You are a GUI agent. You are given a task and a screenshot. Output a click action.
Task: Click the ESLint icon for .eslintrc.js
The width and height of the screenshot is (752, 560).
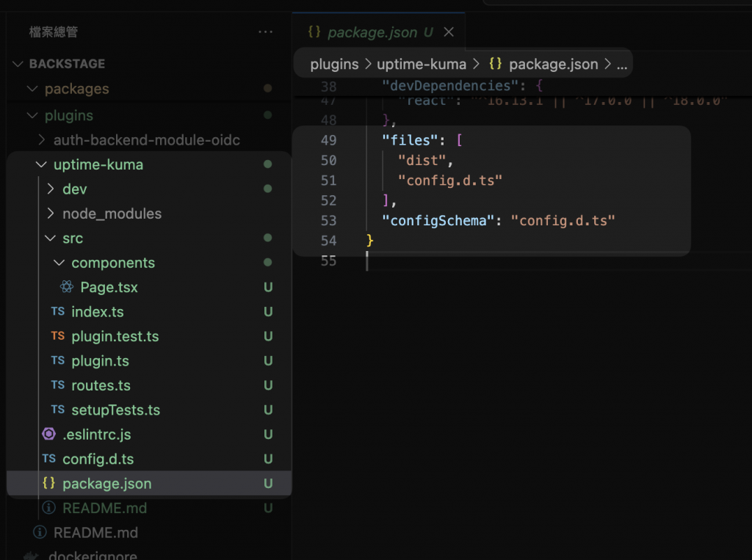click(x=48, y=434)
